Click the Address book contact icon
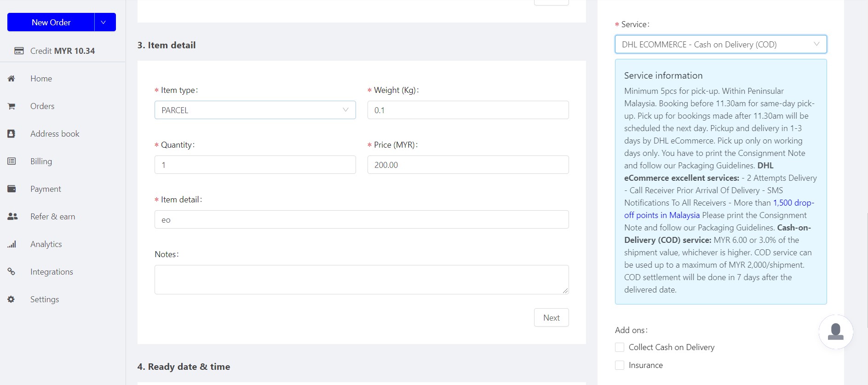 pos(11,134)
